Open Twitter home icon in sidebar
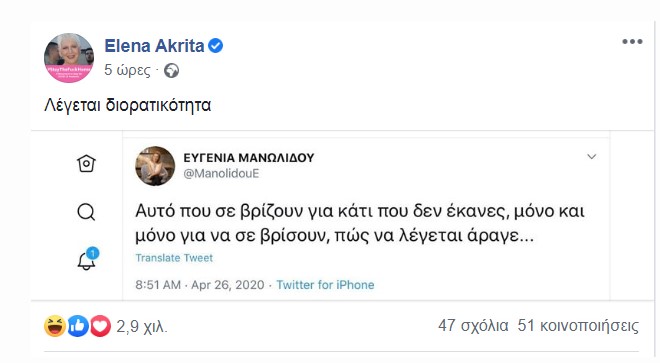This screenshot has width=660, height=363. click(86, 163)
